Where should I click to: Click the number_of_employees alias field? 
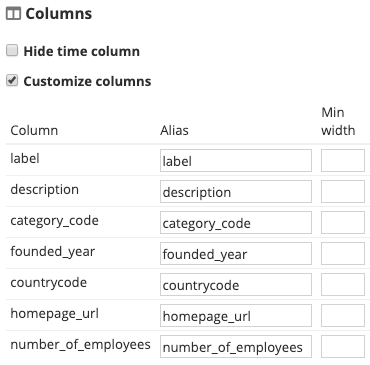pyautogui.click(x=236, y=347)
